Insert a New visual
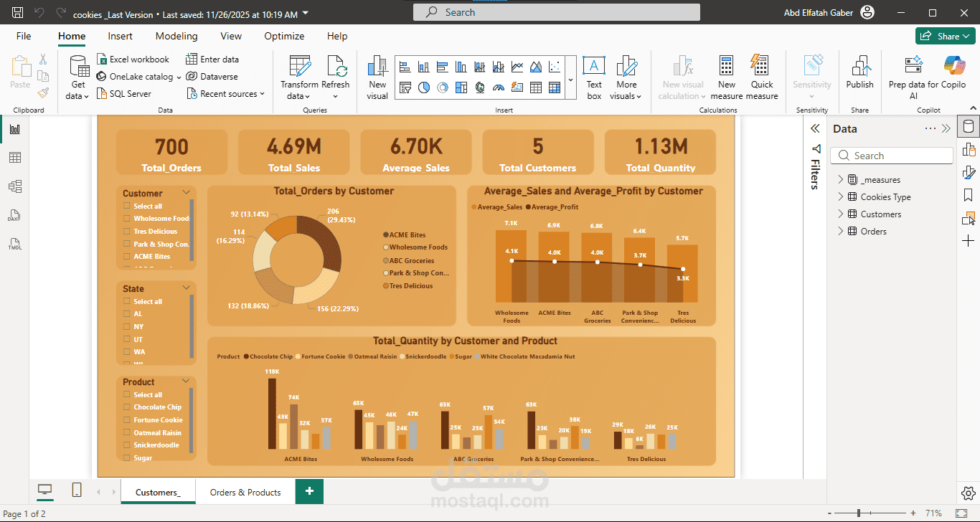 click(x=377, y=77)
